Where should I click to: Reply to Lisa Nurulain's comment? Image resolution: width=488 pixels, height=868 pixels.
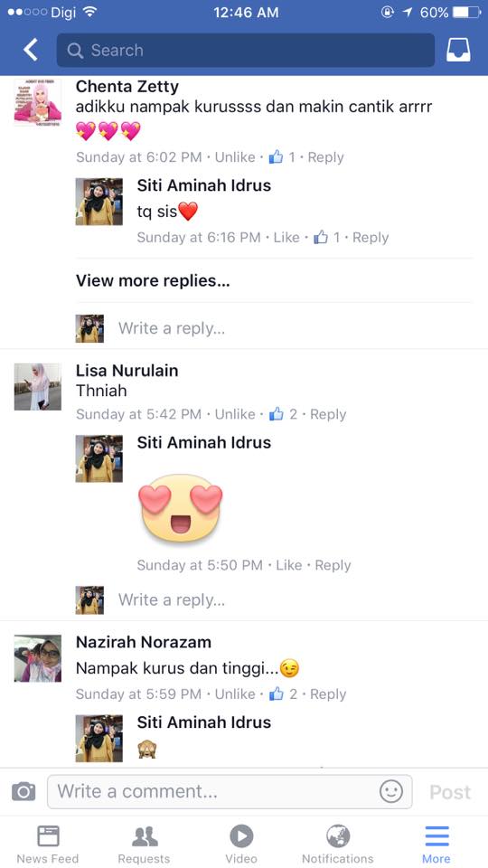[x=328, y=414]
